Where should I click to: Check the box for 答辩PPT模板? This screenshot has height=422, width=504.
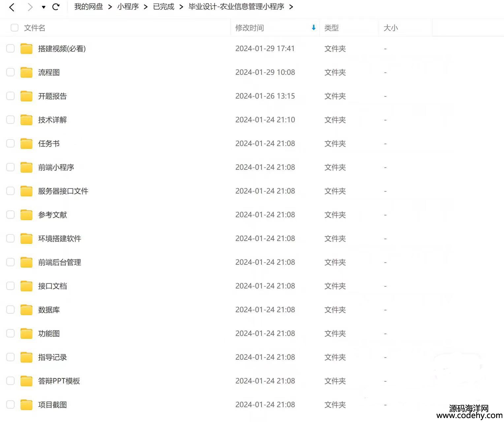11,381
